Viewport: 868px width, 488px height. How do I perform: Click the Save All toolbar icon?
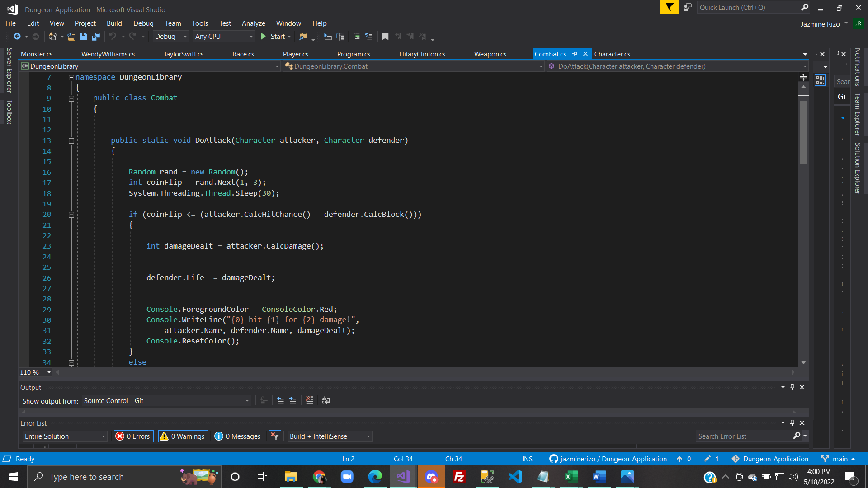96,37
